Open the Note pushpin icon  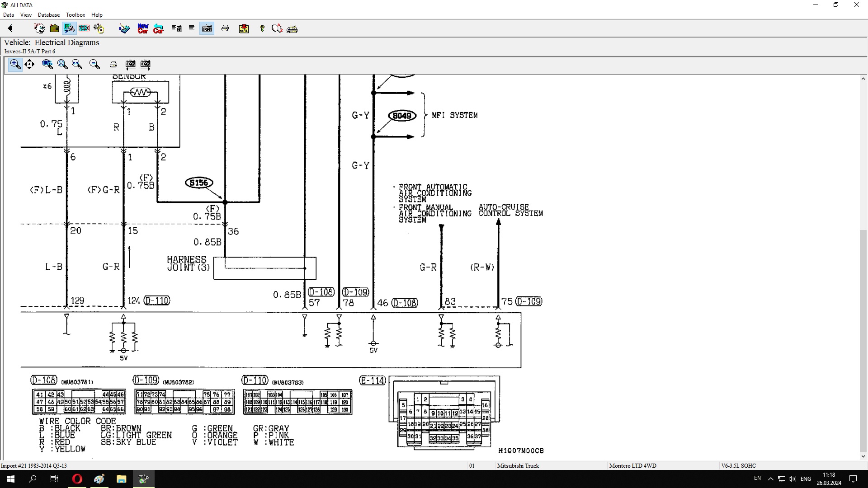244,28
